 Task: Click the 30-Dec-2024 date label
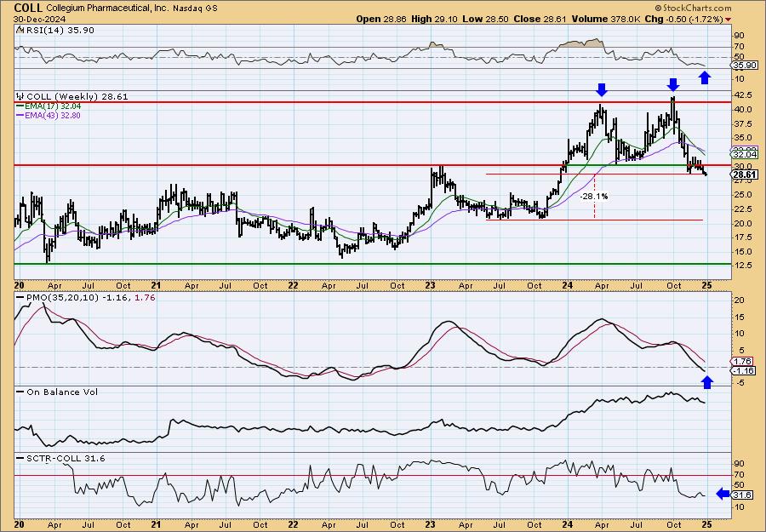(x=37, y=19)
